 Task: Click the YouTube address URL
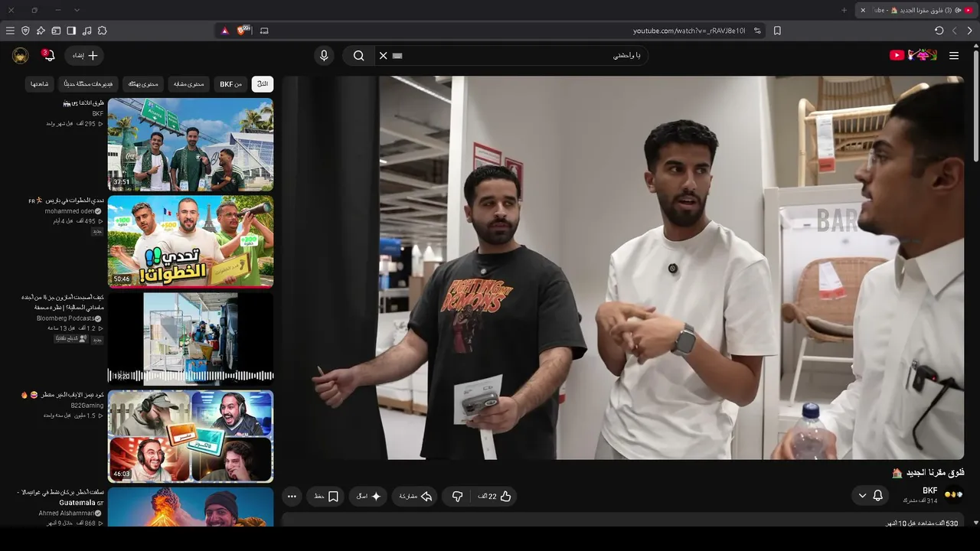(689, 31)
